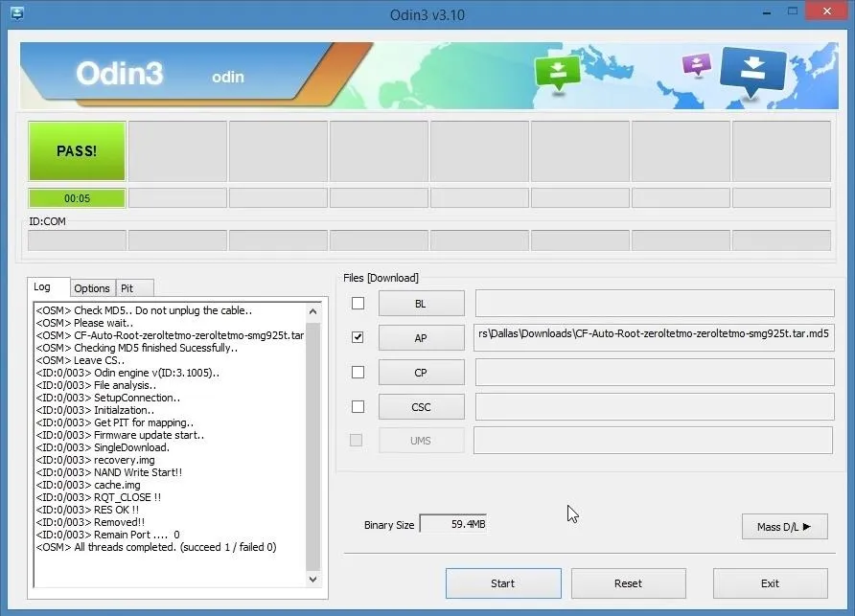Open the Pit tab
The image size is (855, 616).
tap(134, 288)
